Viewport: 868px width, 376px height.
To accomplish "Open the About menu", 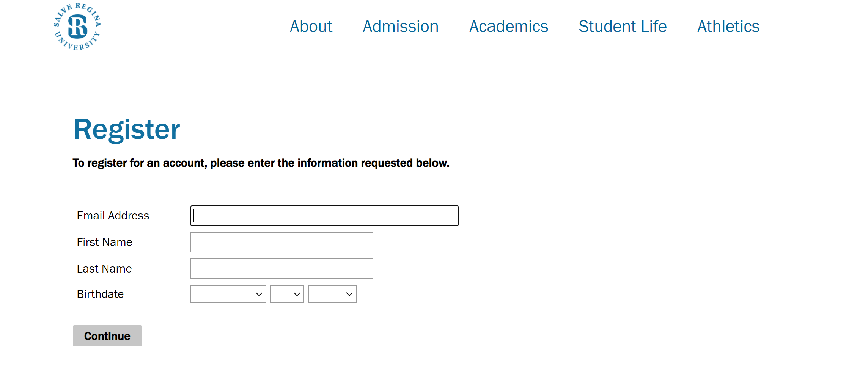I will (x=311, y=27).
